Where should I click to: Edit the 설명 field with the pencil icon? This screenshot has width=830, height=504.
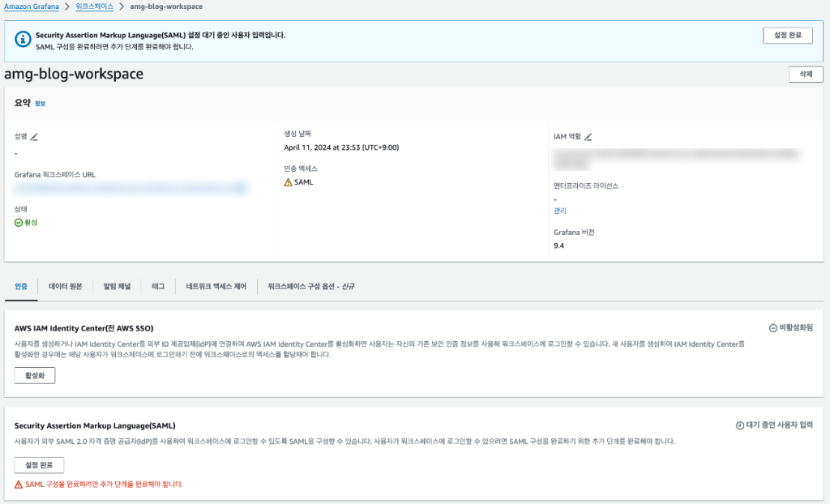click(x=34, y=137)
